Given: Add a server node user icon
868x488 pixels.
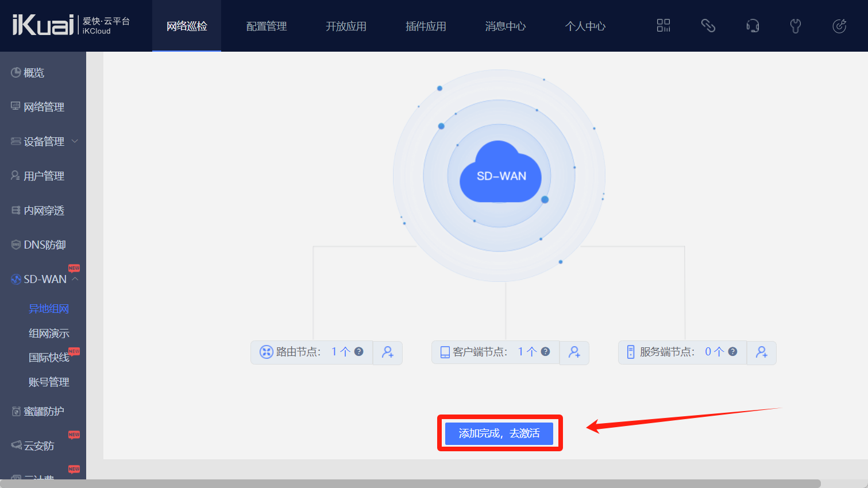Looking at the screenshot, I should click(x=761, y=353).
